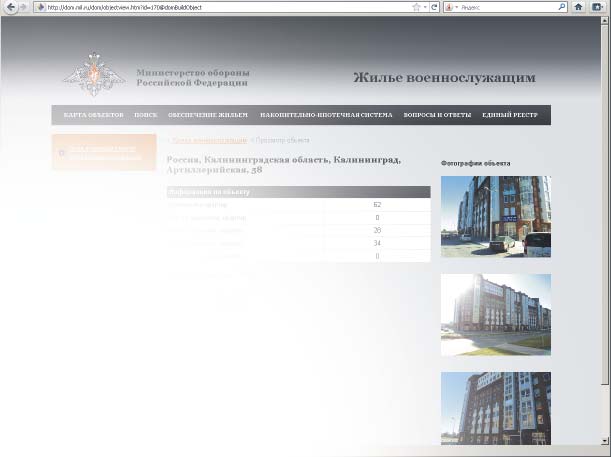Open the first building photo thumbnail
Screen dimensions: 611x457
495,216
